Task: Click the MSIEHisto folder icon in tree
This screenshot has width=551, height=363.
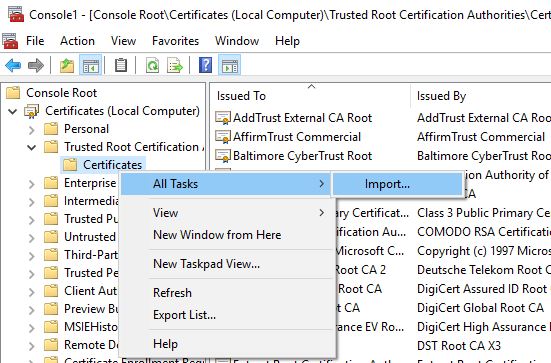Action: 51,327
